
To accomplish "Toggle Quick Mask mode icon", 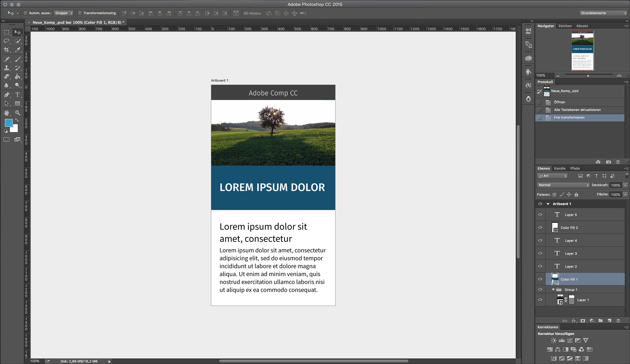I will (7, 139).
